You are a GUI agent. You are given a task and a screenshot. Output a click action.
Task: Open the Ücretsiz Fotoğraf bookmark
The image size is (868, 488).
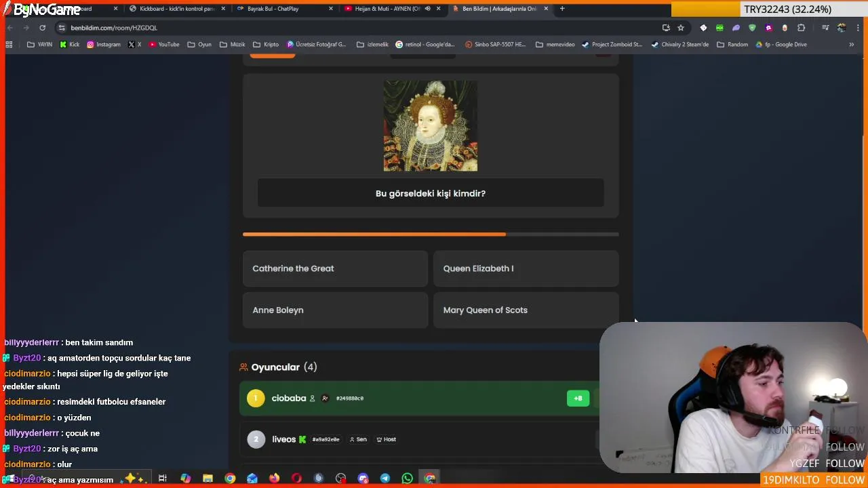316,45
